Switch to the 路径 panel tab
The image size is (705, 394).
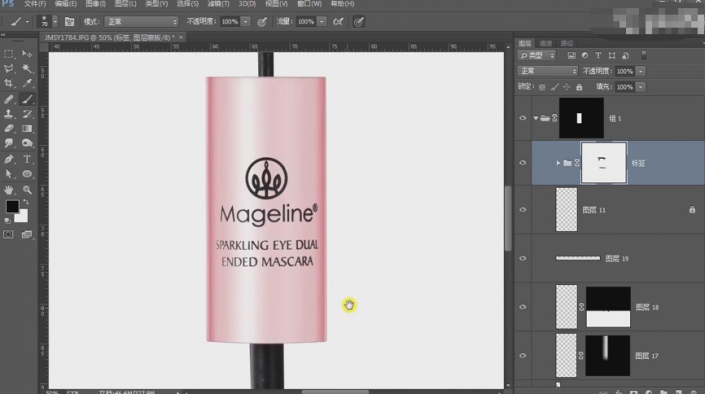[567, 43]
